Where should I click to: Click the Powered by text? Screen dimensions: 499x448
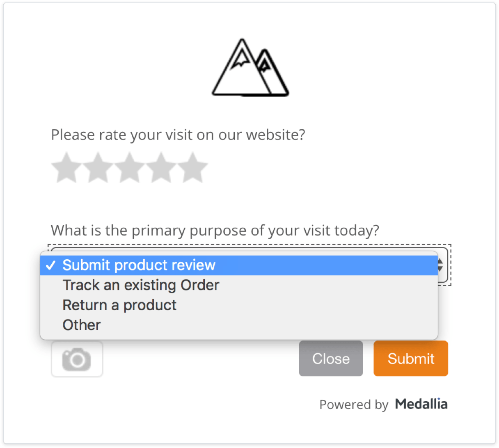354,405
